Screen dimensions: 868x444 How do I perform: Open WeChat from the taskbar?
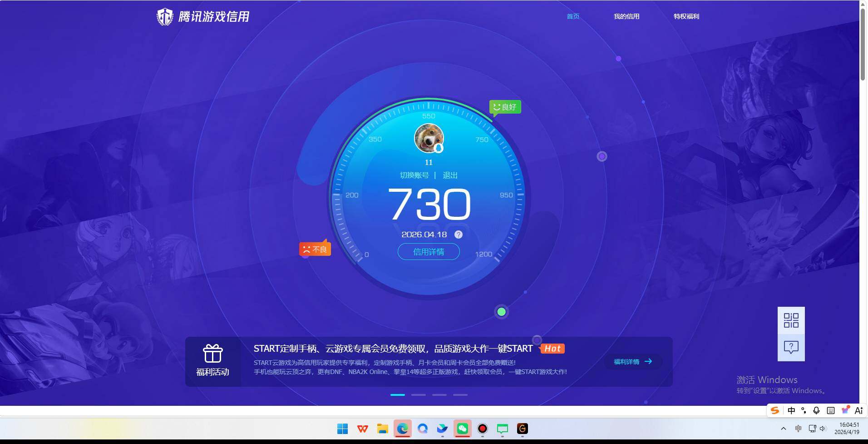pyautogui.click(x=462, y=428)
